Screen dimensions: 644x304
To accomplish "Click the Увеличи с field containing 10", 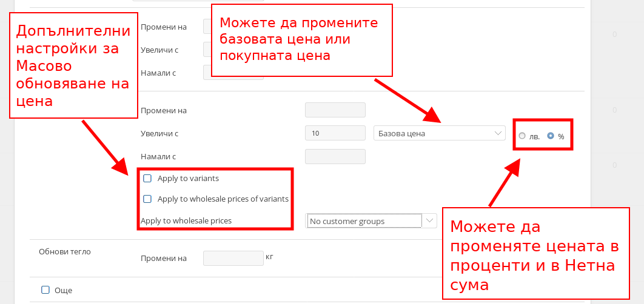I will (335, 133).
